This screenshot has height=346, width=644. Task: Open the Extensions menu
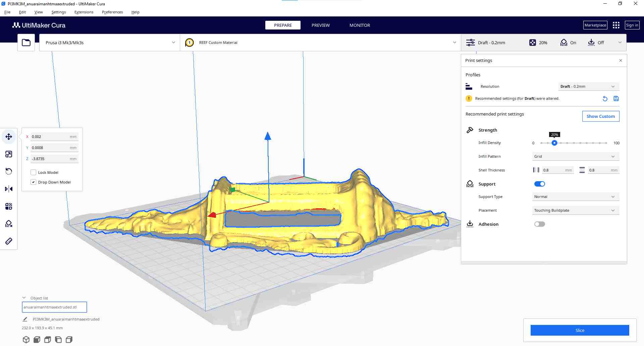pos(84,12)
